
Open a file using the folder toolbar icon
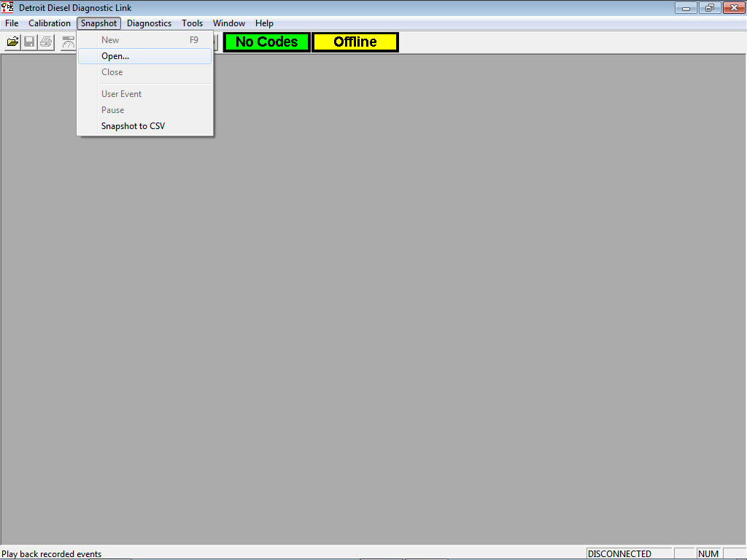12,42
